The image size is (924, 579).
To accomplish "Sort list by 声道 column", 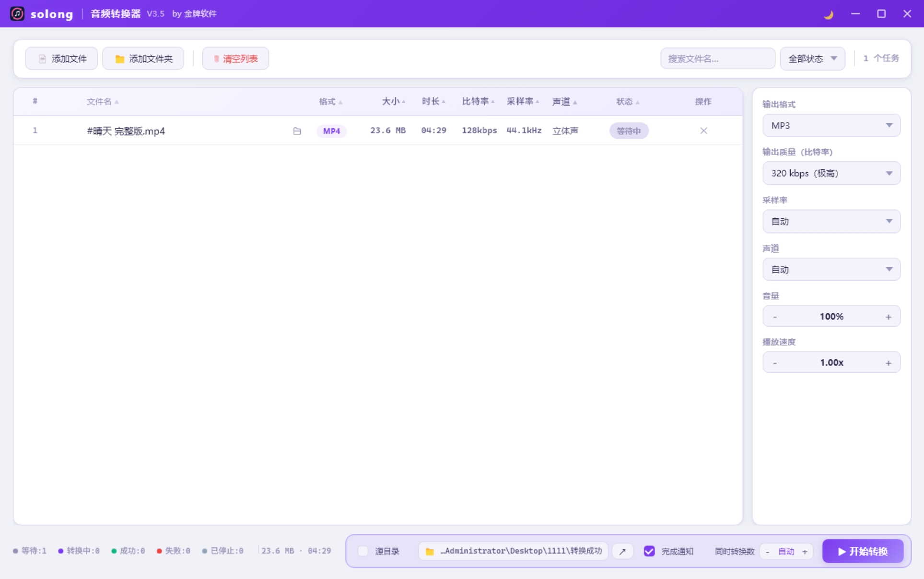I will [564, 102].
